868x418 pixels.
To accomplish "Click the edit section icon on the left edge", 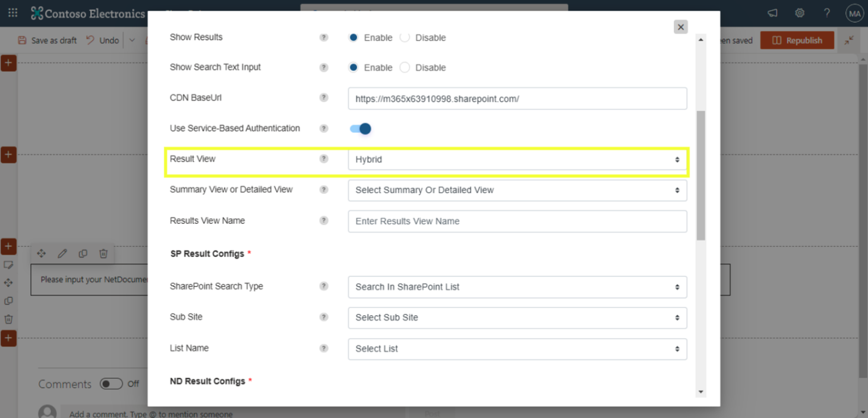I will pos(8,265).
